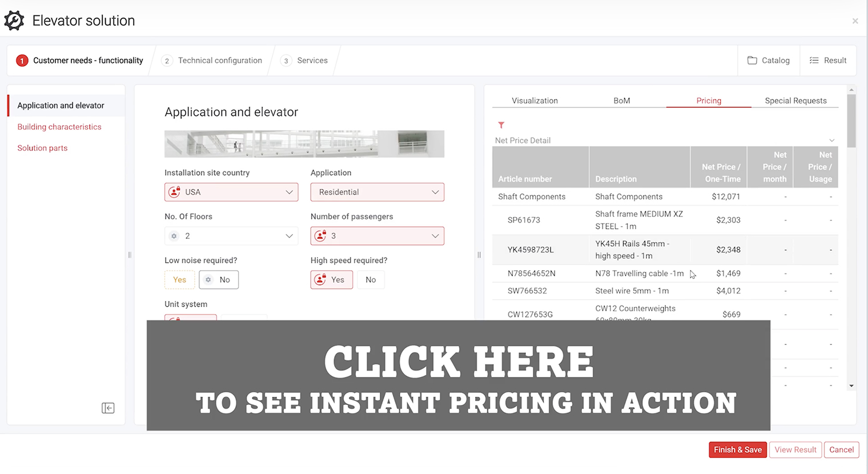
Task: Click the gear icon in No. Of Floors field
Action: [174, 235]
